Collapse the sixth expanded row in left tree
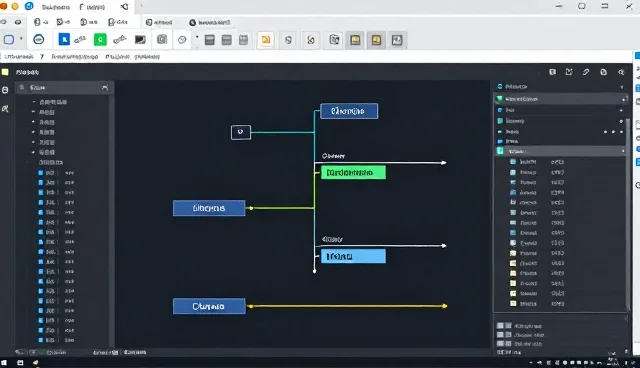This screenshot has height=368, width=640. [x=33, y=152]
